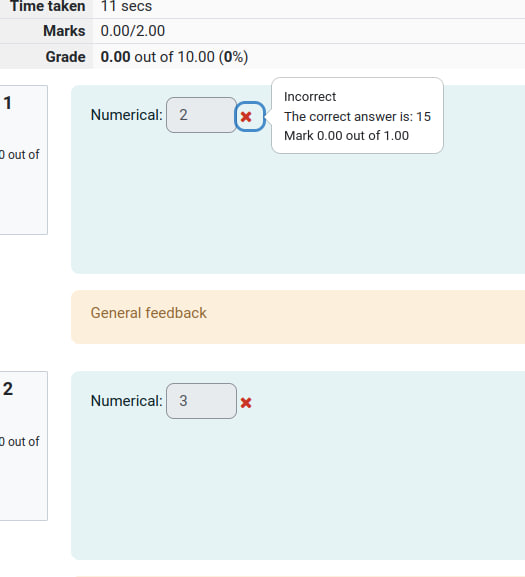Click the question 1 number heading
525x577 pixels.
coord(8,103)
